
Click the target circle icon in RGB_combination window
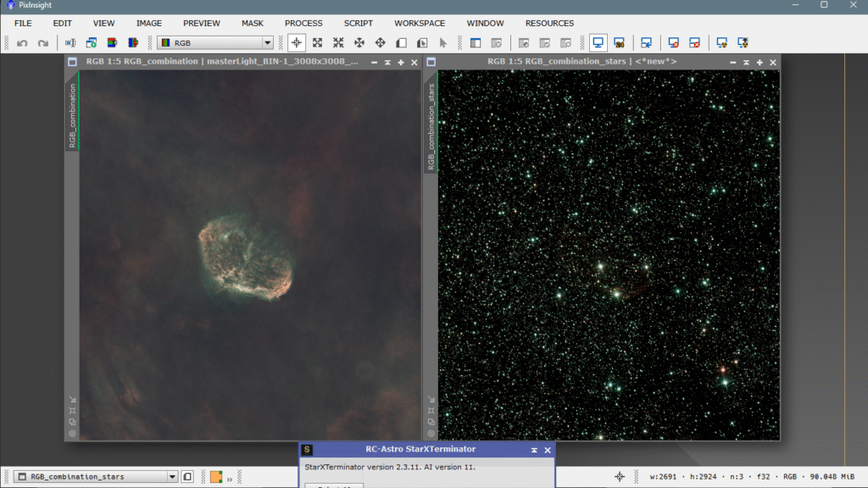[73, 434]
